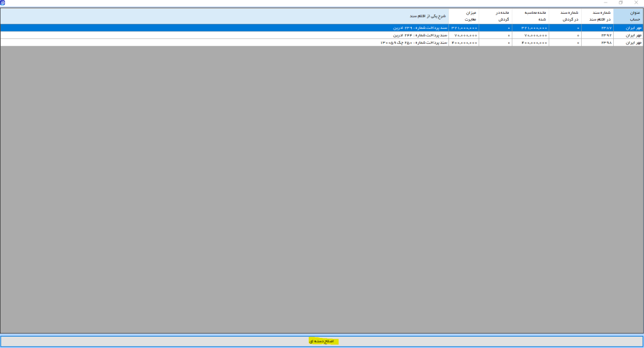Minimize the window from the title bar
644x348 pixels.
point(606,3)
